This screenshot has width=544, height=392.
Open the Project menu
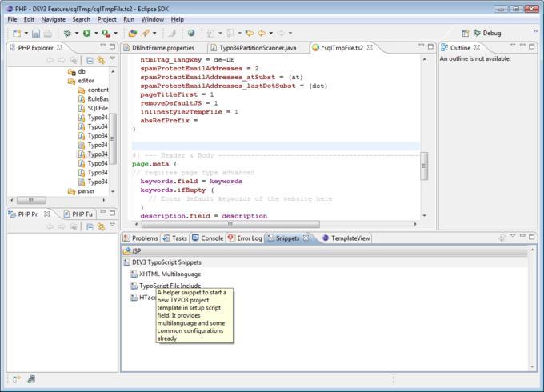pyautogui.click(x=106, y=19)
